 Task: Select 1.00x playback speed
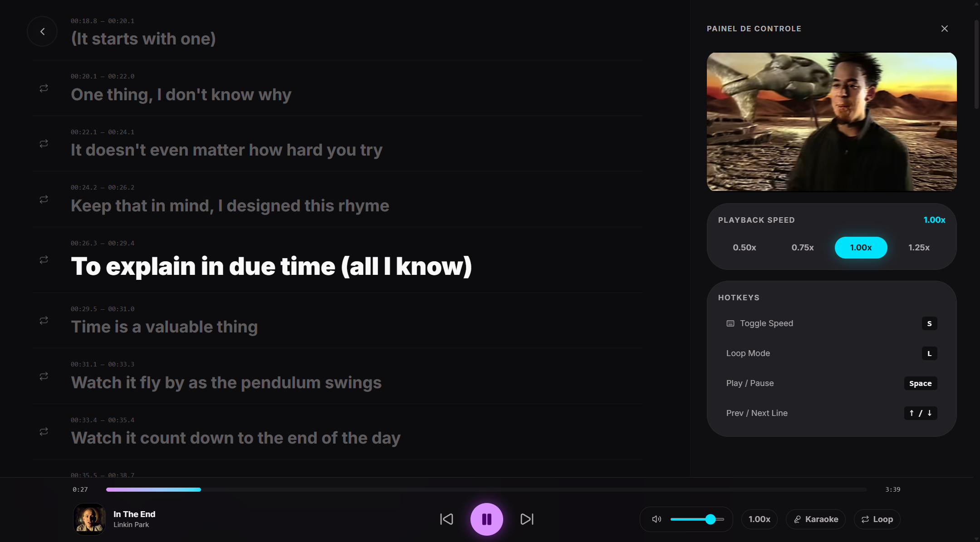861,248
